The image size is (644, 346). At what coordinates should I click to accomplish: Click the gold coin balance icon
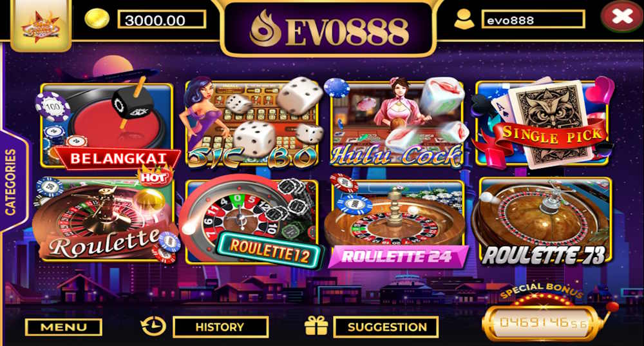97,19
